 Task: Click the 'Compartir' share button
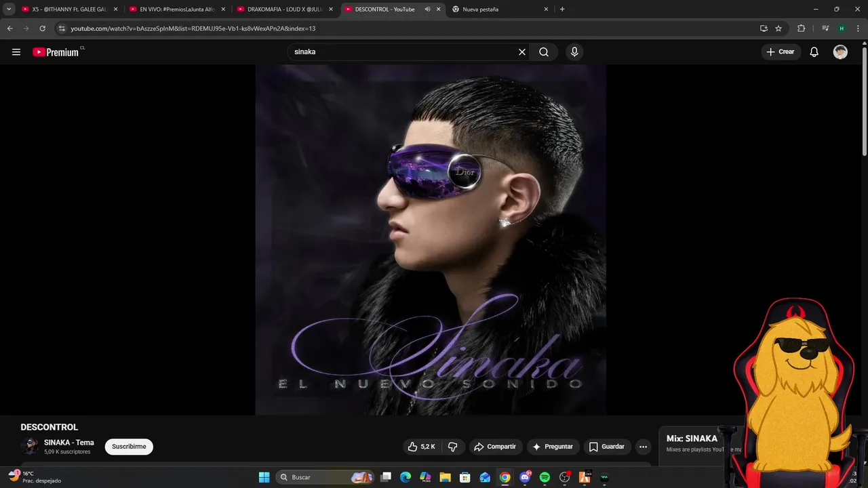pyautogui.click(x=495, y=447)
